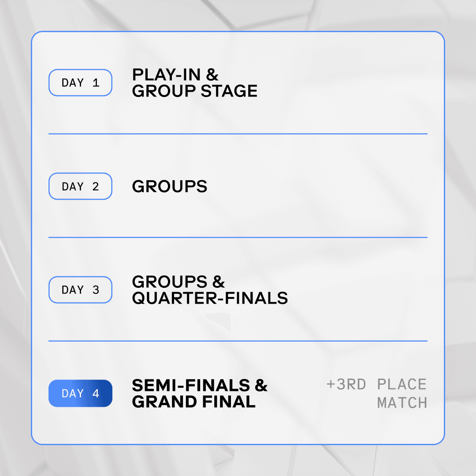This screenshot has height=476, width=476.
Task: Click the divider line below Day 1 row
Action: pos(238,134)
